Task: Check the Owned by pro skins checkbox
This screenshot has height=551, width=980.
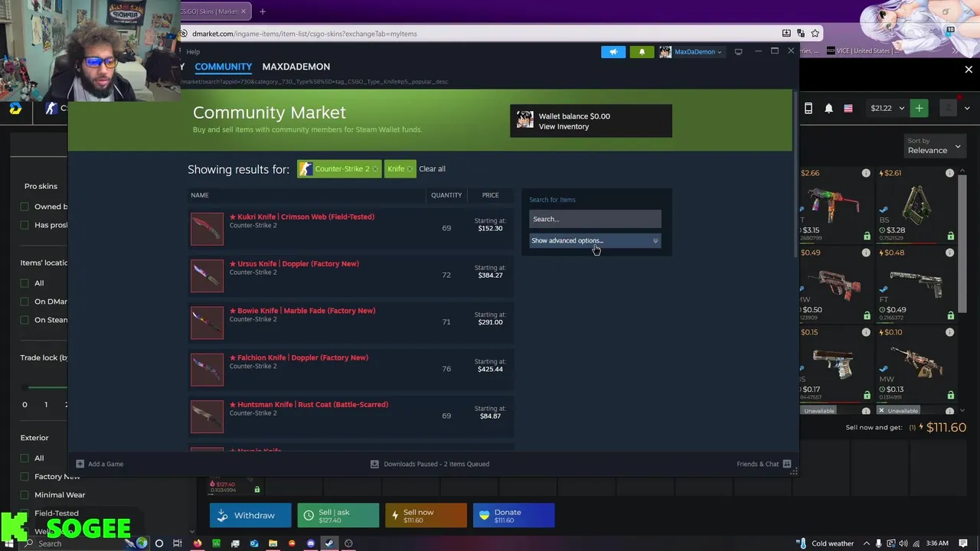Action: coord(24,207)
